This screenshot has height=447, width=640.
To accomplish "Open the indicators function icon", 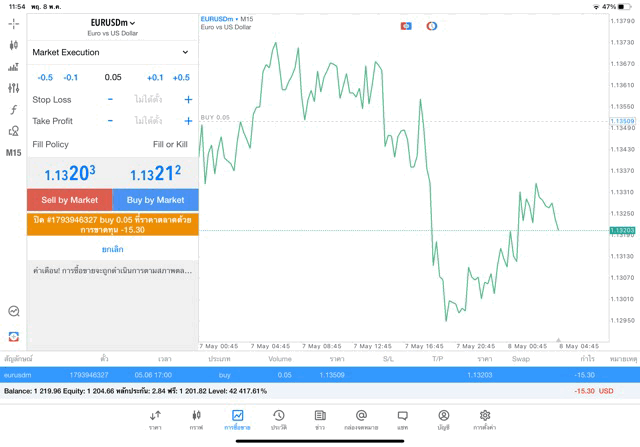I will tap(13, 110).
